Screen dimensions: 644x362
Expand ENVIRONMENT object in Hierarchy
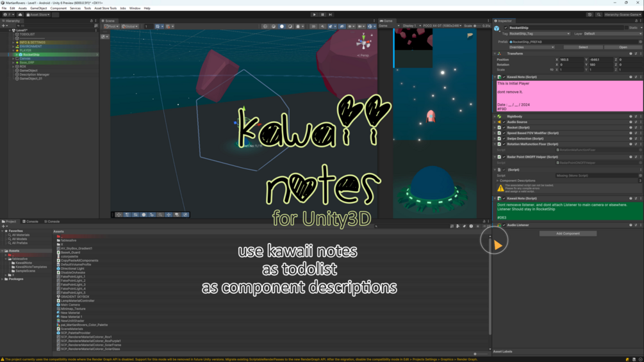tap(13, 46)
